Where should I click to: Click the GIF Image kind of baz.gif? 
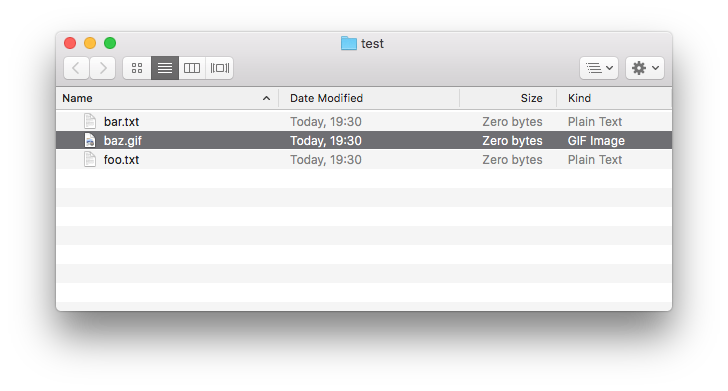point(596,141)
